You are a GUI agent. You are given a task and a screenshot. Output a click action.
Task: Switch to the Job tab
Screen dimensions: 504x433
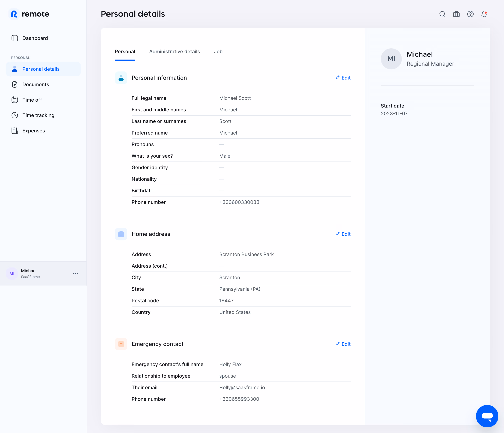218,52
